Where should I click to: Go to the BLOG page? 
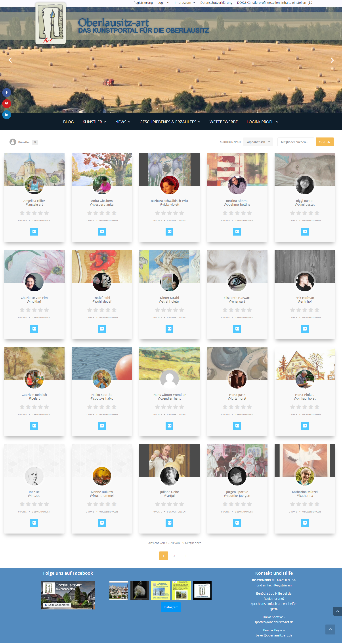[x=68, y=122]
